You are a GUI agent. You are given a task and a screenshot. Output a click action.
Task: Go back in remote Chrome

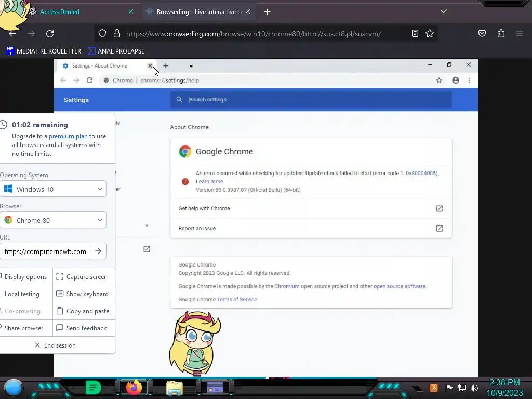(63, 81)
